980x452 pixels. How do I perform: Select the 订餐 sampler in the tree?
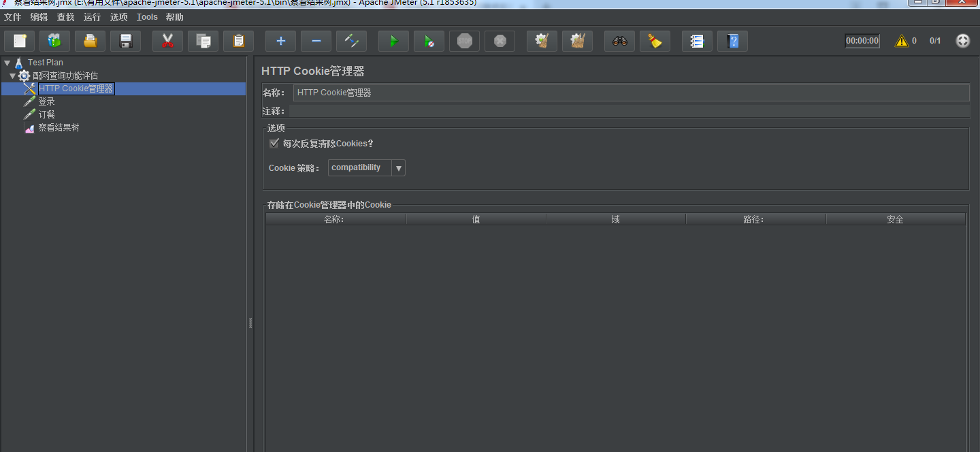click(46, 114)
